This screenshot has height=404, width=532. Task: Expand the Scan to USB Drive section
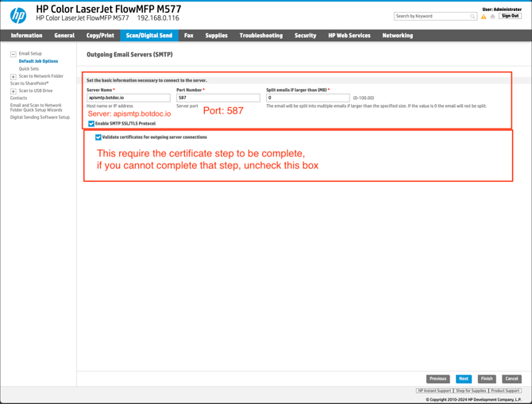point(13,91)
